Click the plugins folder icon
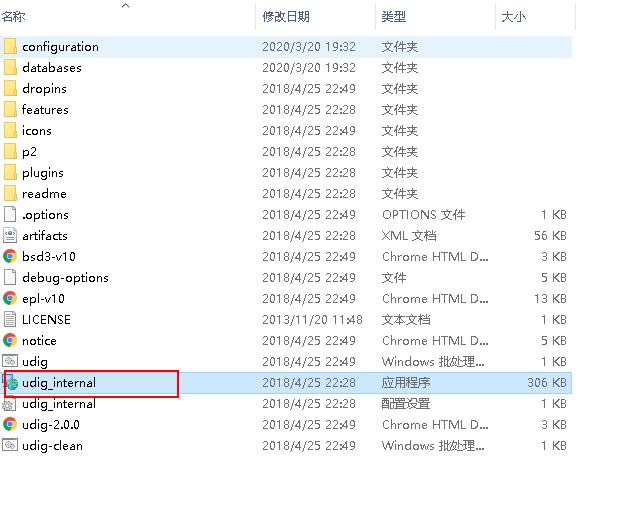 [10, 173]
